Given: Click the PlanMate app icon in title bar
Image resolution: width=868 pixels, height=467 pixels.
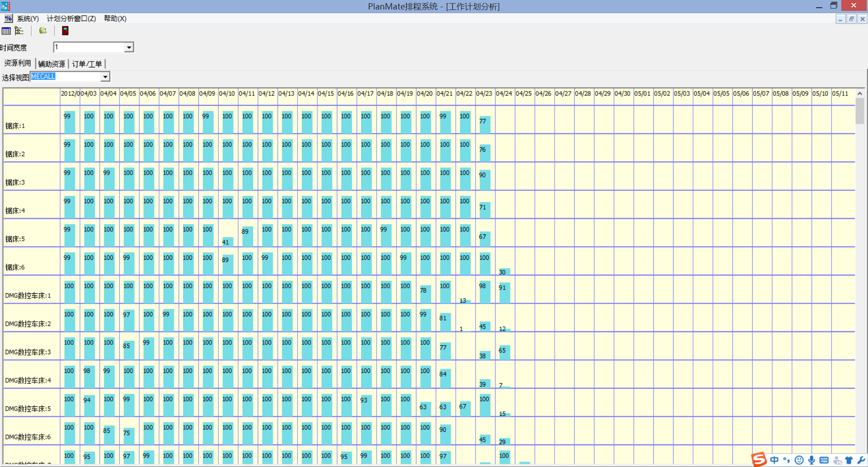Looking at the screenshot, I should 5,6.
